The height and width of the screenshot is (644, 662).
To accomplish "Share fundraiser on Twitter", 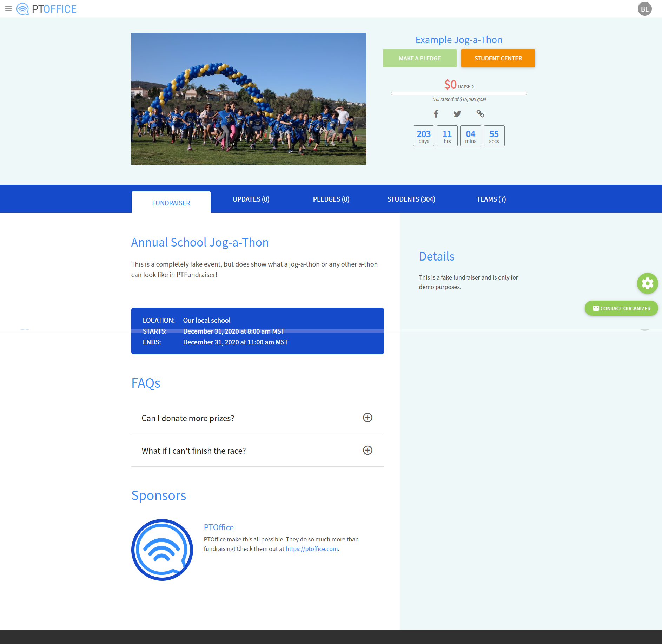I will coord(457,113).
